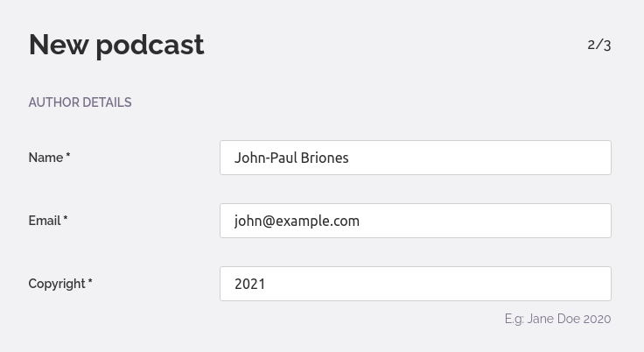Click the Name field label
Screen dimensions: 644x352
coord(45,158)
